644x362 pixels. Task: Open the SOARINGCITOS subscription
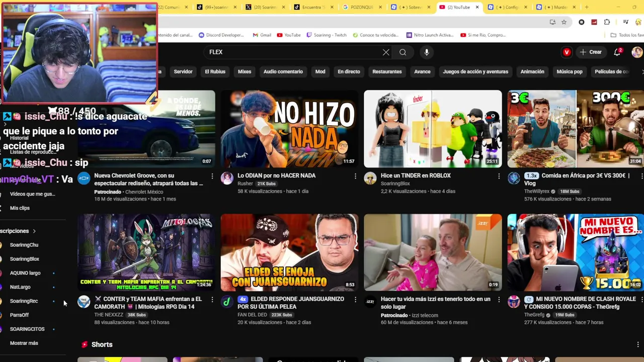point(27,329)
